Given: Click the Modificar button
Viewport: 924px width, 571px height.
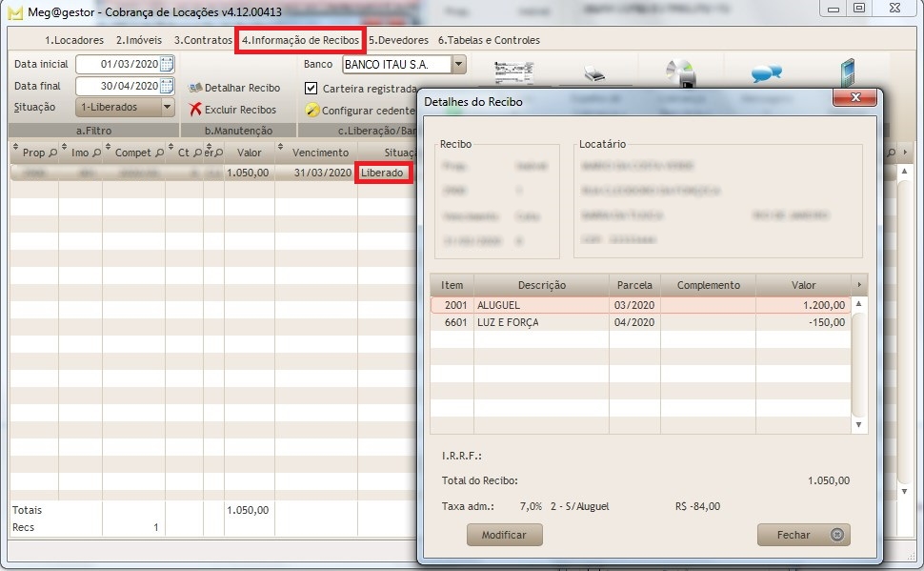Looking at the screenshot, I should pos(502,535).
